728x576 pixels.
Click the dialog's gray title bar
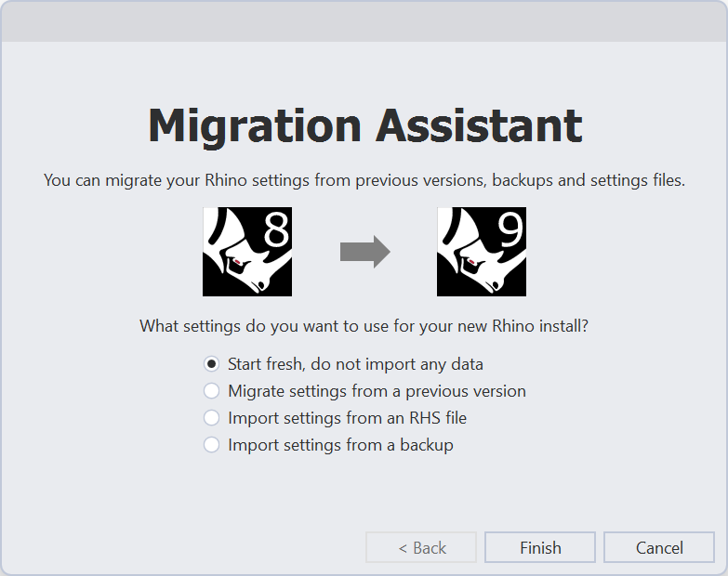tap(364, 21)
